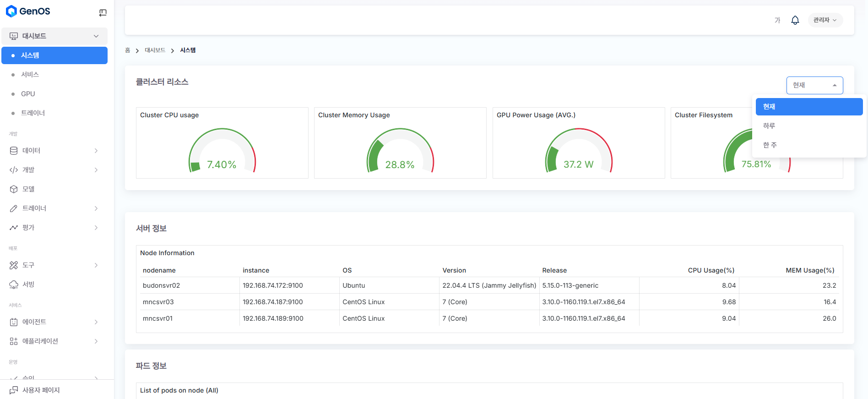The image size is (868, 399).
Task: Collapse the sidebar using the panel icon
Action: pyautogui.click(x=103, y=13)
